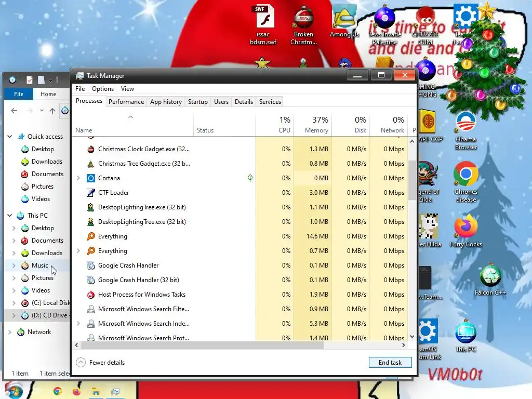
Task: Click the Network column header
Action: (x=389, y=125)
